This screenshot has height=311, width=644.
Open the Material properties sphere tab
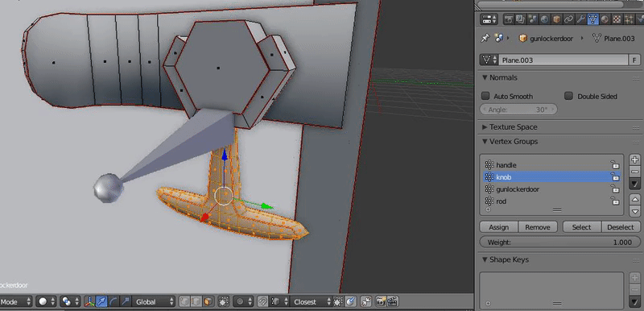605,19
